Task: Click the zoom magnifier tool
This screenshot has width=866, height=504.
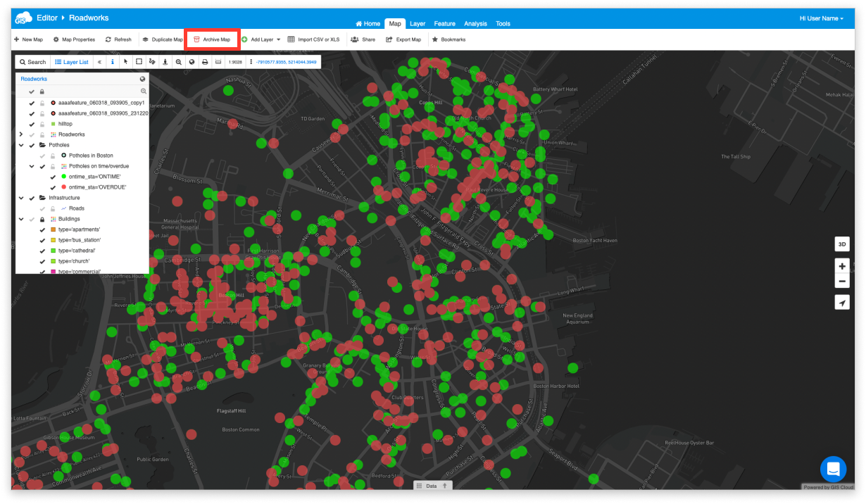Action: coord(178,62)
